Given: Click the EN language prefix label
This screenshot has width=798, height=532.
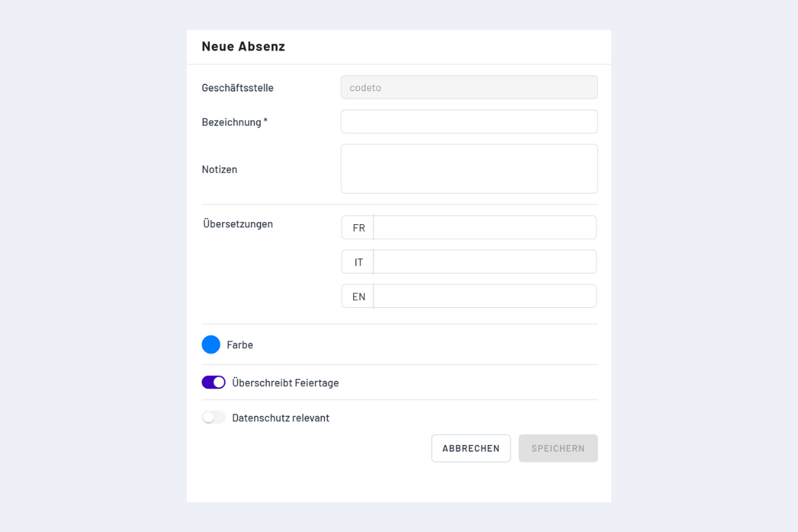Looking at the screenshot, I should 357,296.
